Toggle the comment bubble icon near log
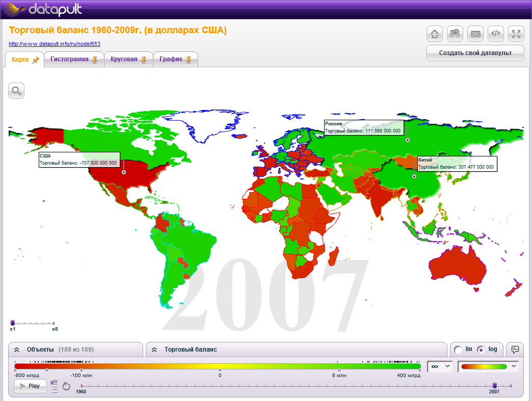 click(515, 350)
